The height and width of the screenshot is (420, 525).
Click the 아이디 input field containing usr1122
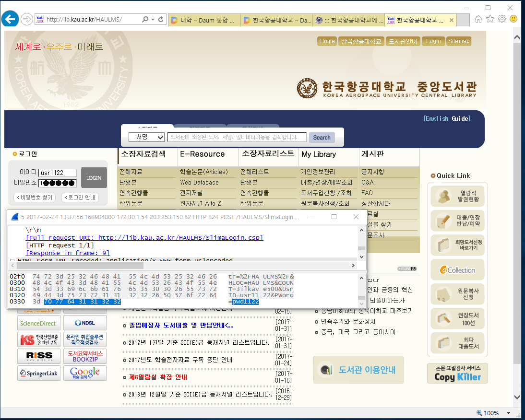pos(58,173)
